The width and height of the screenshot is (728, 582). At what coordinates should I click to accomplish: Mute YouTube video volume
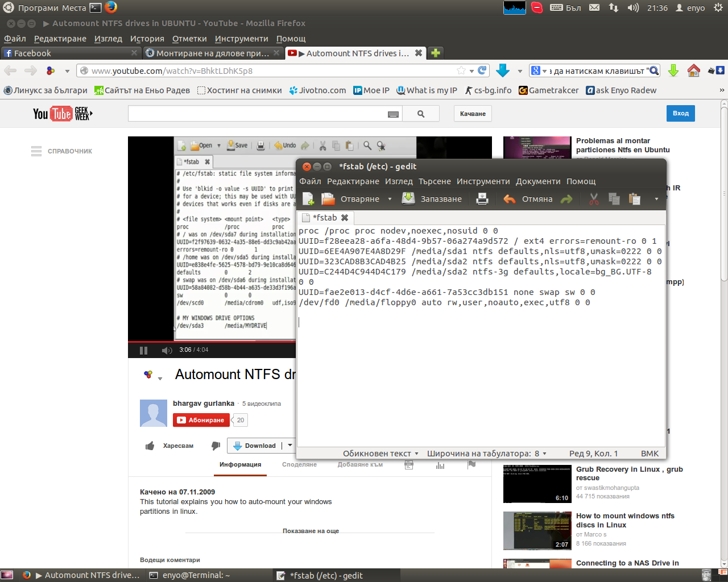click(167, 350)
